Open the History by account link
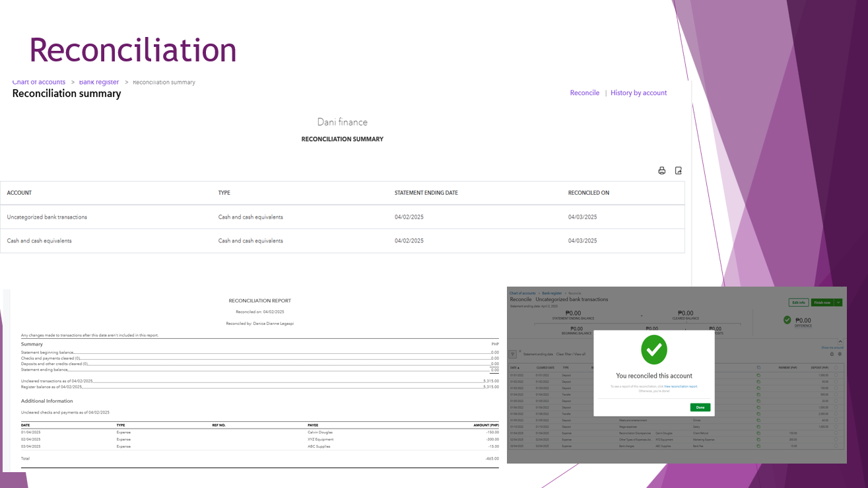Image resolution: width=868 pixels, height=488 pixels. click(x=639, y=93)
